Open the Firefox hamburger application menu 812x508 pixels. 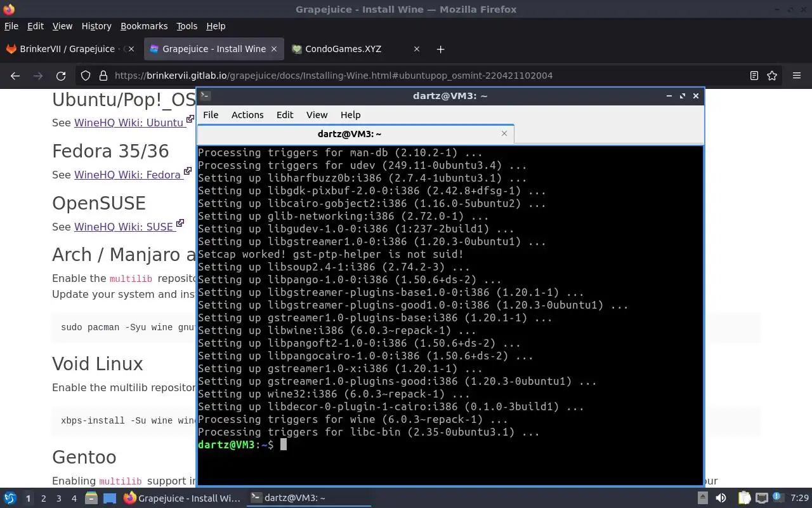coord(797,76)
